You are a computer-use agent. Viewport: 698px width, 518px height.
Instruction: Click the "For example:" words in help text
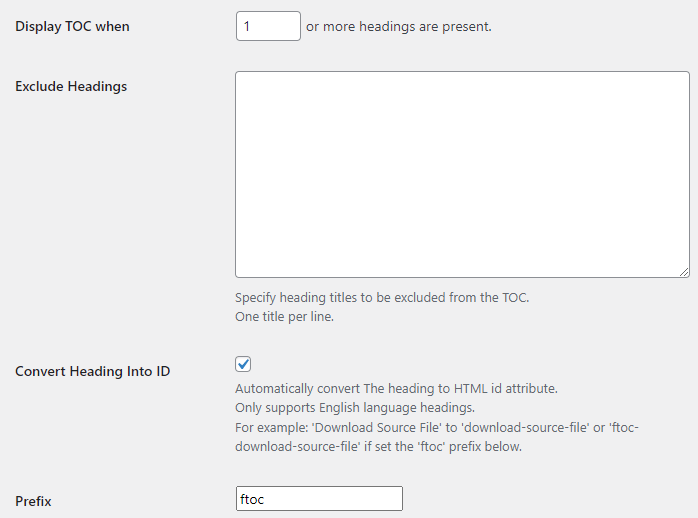coord(271,427)
